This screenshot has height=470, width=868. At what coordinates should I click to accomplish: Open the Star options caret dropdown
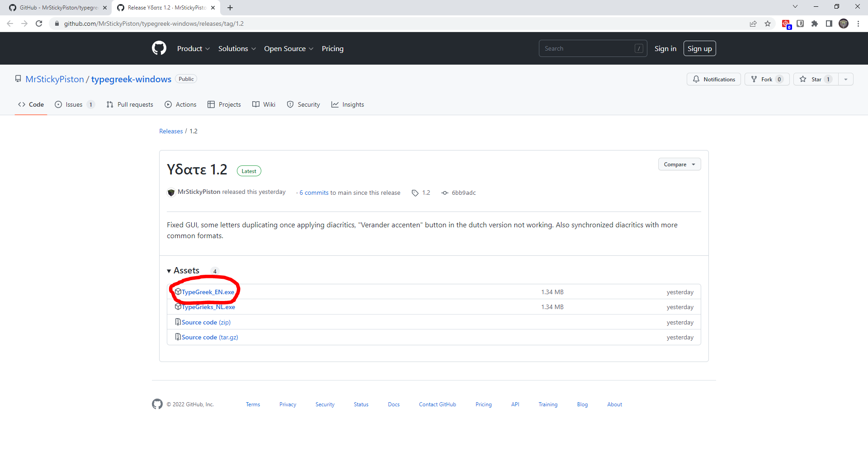(846, 79)
